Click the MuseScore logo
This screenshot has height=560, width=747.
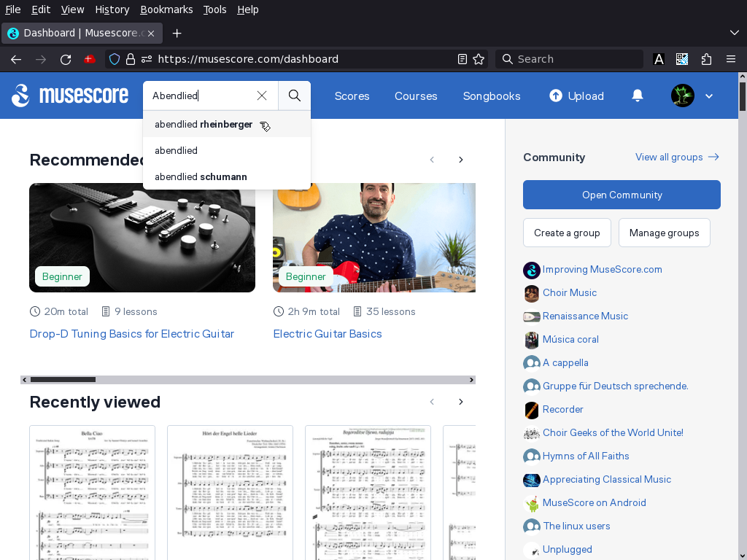(70, 96)
